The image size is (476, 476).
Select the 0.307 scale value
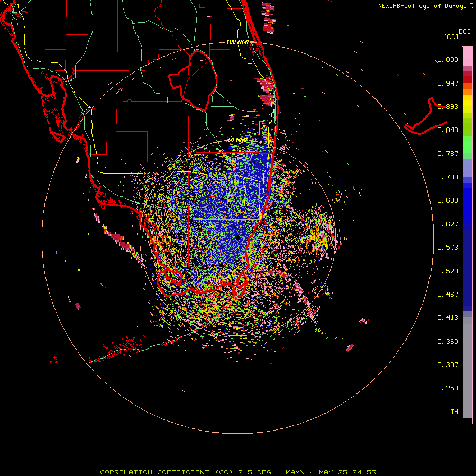(448, 365)
